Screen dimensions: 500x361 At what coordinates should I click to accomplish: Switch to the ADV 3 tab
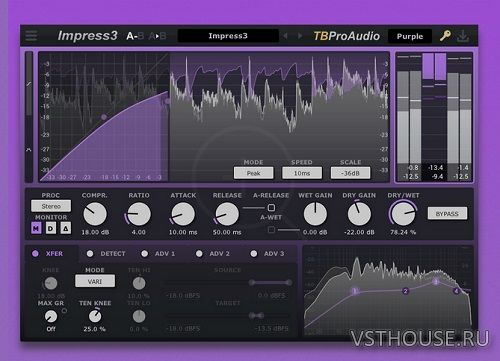click(x=267, y=254)
